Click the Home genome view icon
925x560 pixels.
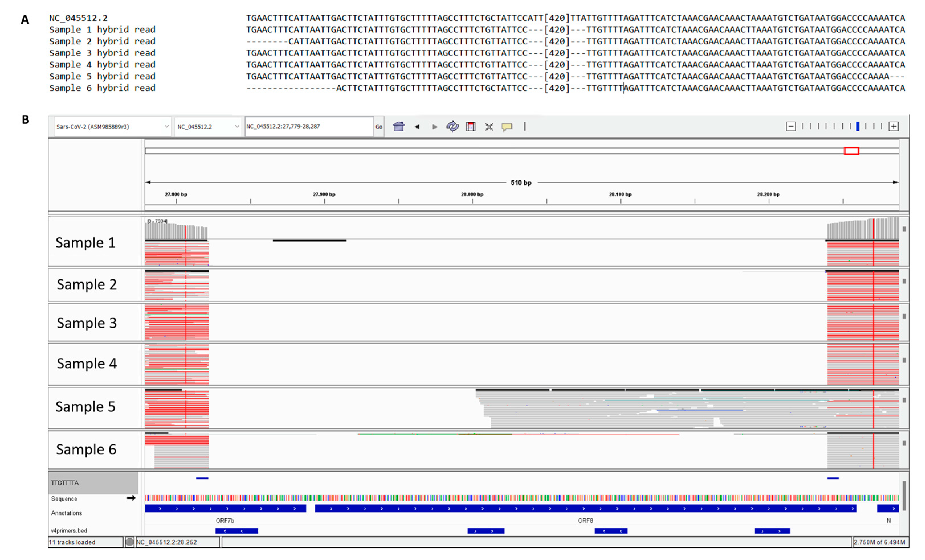click(398, 127)
